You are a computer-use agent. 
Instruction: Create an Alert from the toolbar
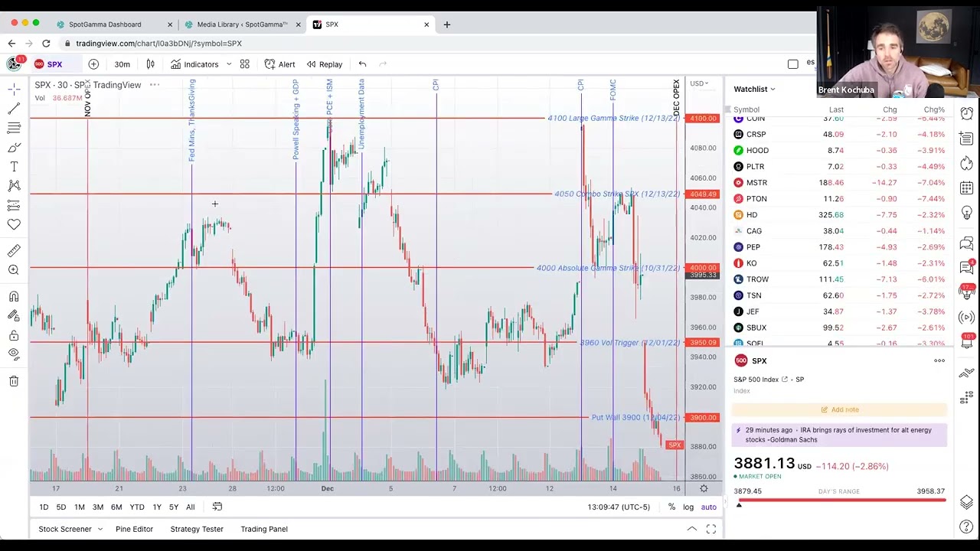(279, 64)
